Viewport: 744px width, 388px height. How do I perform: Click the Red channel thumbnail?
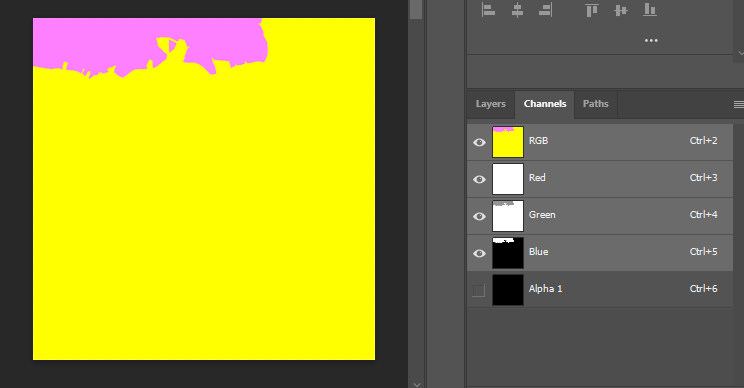click(508, 179)
